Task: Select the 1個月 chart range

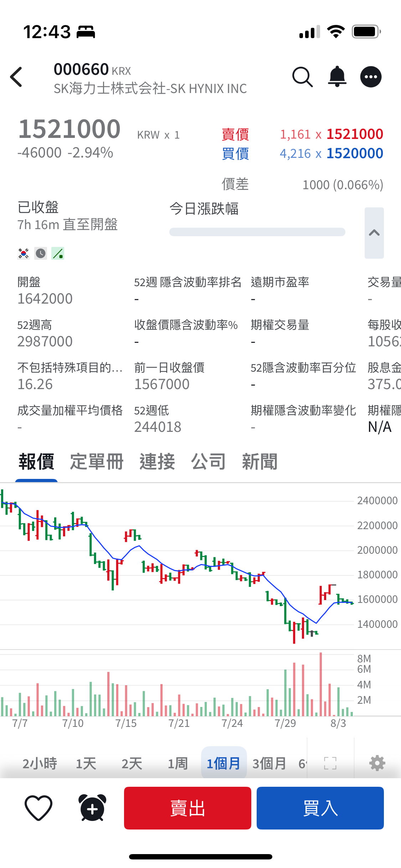Action: (224, 764)
